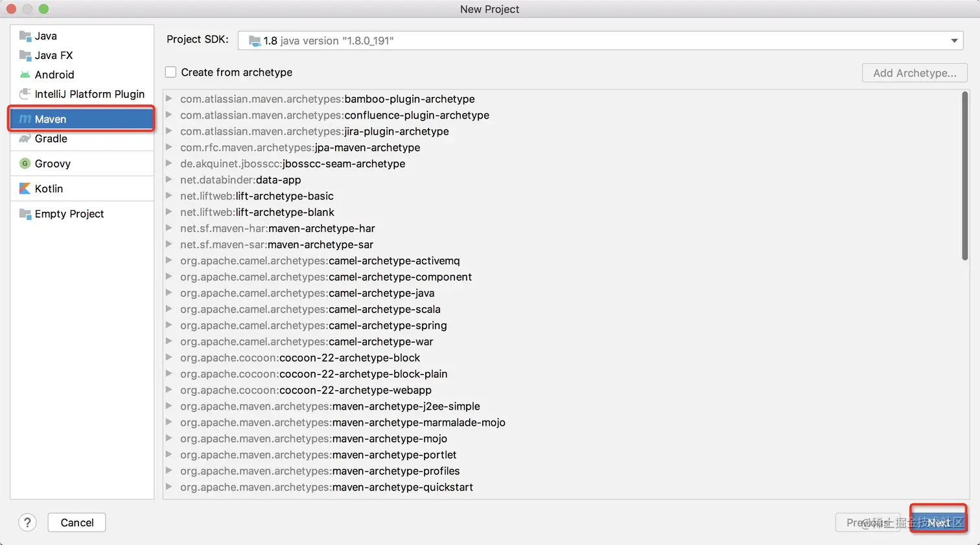Expand camel-archetype-spring entry
Screen dimensions: 980x545
(x=169, y=325)
